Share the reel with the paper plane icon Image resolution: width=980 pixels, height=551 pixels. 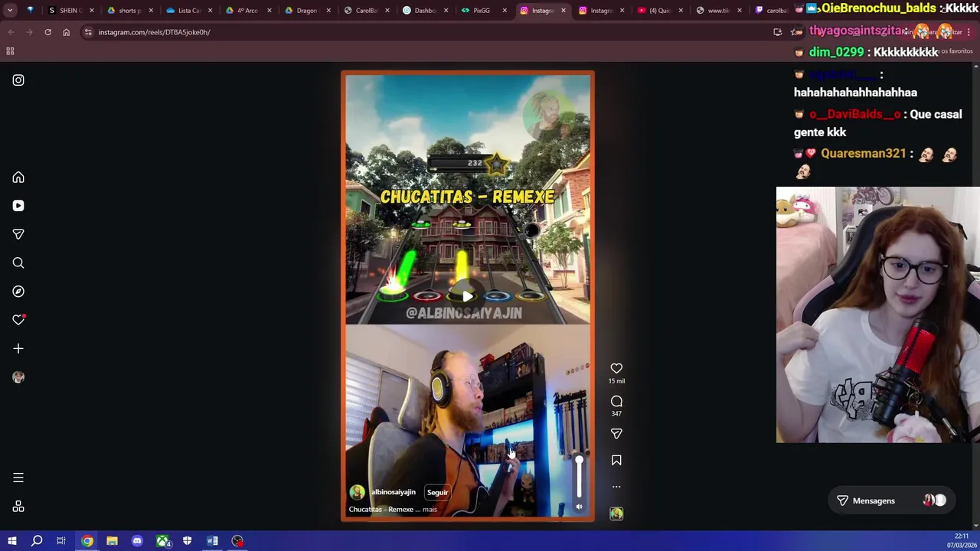[x=616, y=434]
